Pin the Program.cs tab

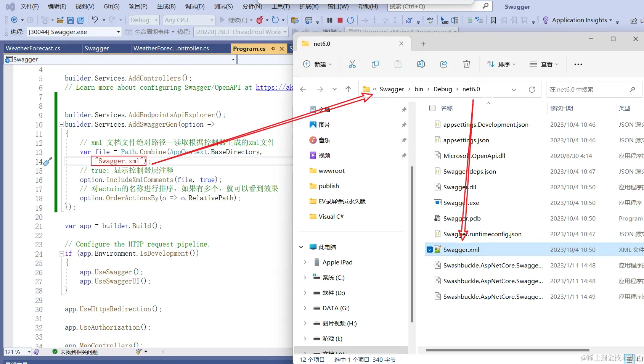(x=273, y=48)
